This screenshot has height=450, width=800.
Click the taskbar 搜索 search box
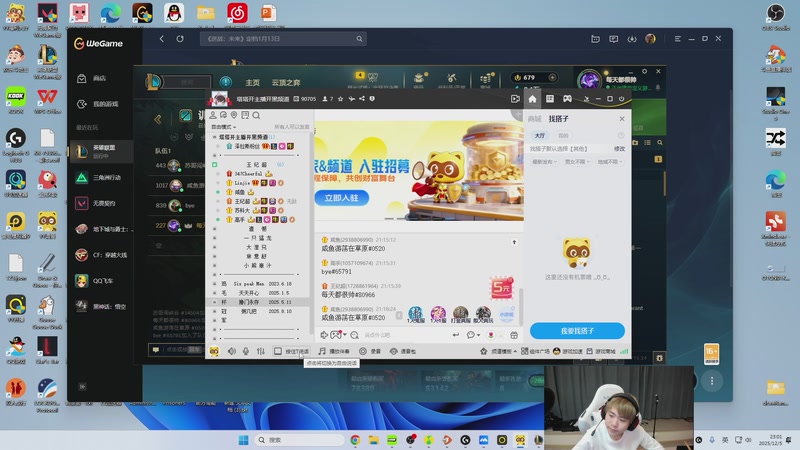click(x=298, y=440)
